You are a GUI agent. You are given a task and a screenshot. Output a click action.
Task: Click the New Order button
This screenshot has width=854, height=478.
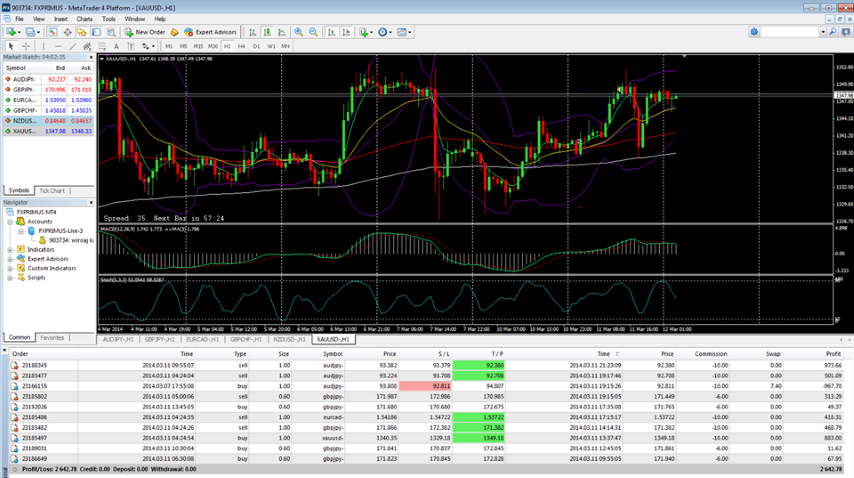(x=145, y=32)
